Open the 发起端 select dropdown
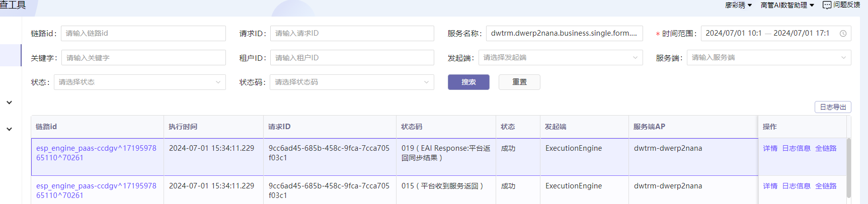Viewport: 868px width, 204px height. pyautogui.click(x=561, y=58)
